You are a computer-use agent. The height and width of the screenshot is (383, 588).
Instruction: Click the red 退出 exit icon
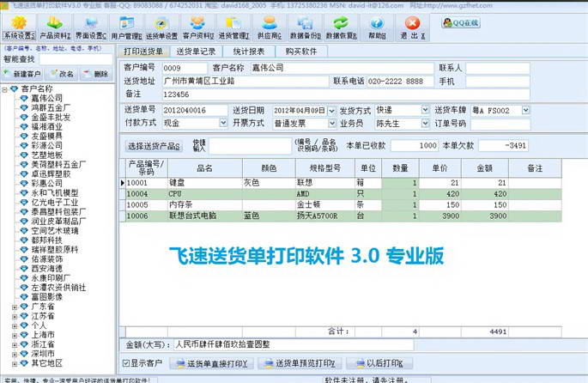(x=412, y=27)
